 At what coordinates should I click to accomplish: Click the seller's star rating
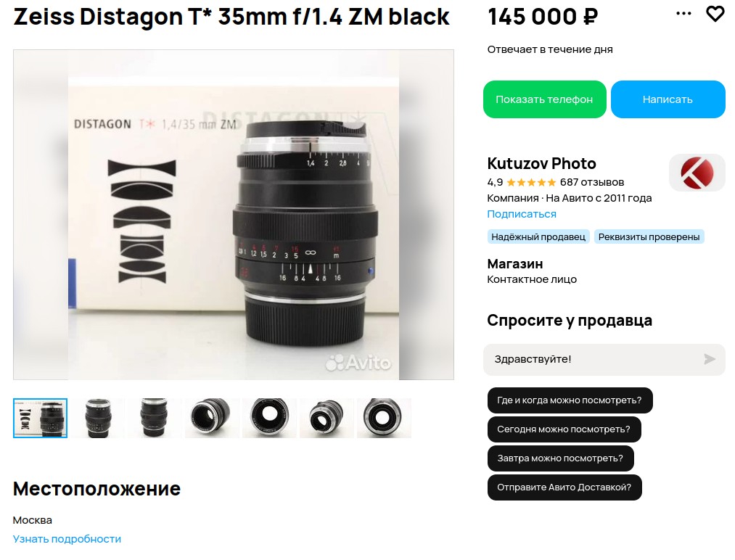[531, 182]
